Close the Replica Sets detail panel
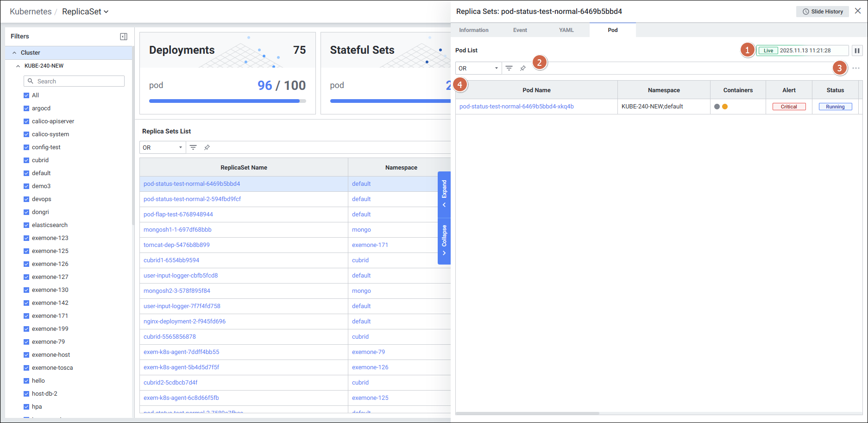The image size is (868, 423). pos(858,11)
